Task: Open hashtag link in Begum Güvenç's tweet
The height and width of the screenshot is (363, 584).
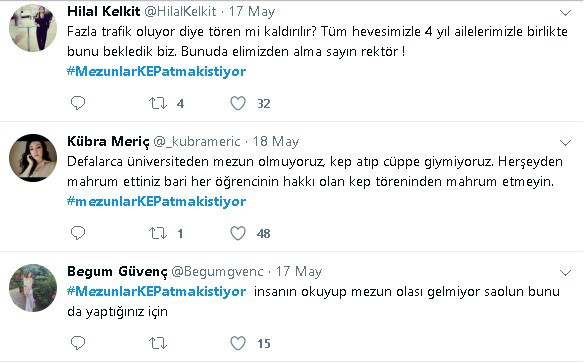Action: [x=156, y=291]
